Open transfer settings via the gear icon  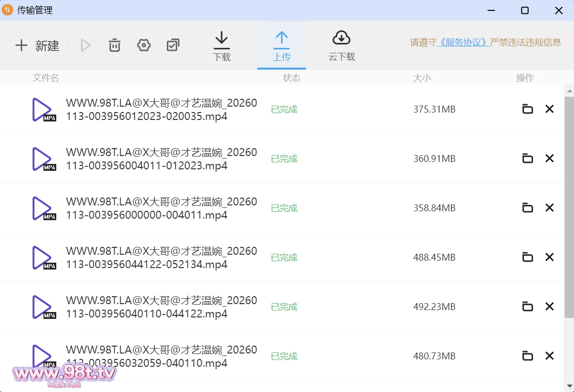pos(144,45)
